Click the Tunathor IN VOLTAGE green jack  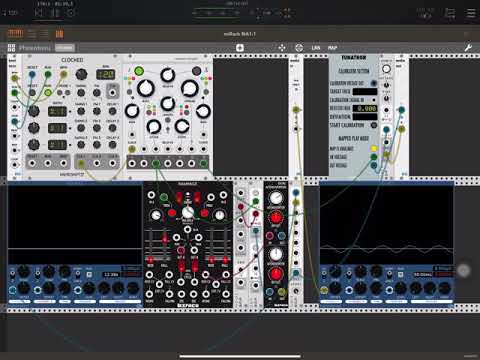374,157
